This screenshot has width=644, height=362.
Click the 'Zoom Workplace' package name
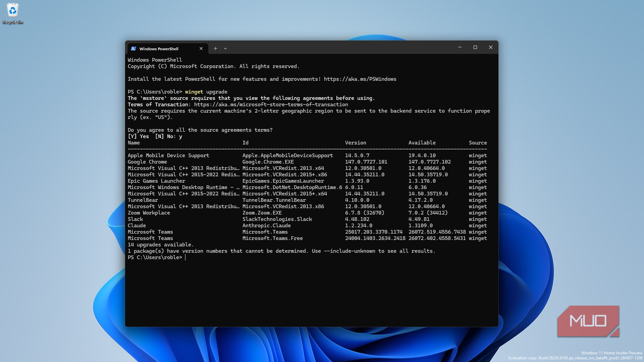149,213
